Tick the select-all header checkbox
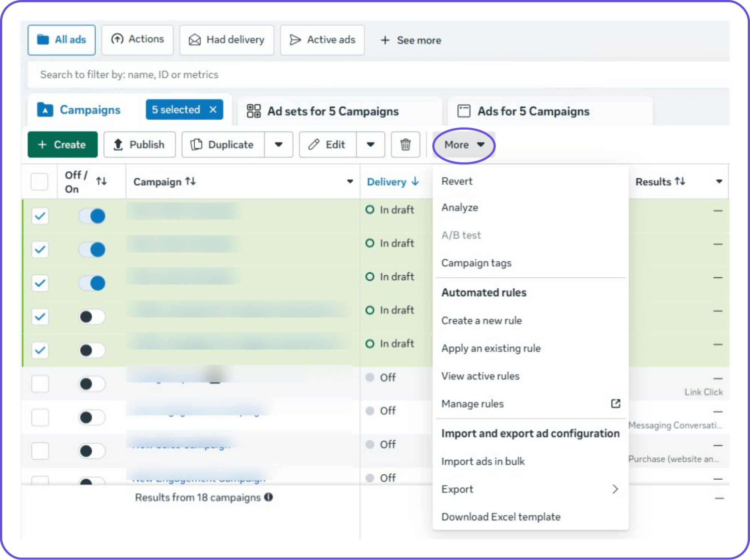The width and height of the screenshot is (750, 560). (x=39, y=182)
